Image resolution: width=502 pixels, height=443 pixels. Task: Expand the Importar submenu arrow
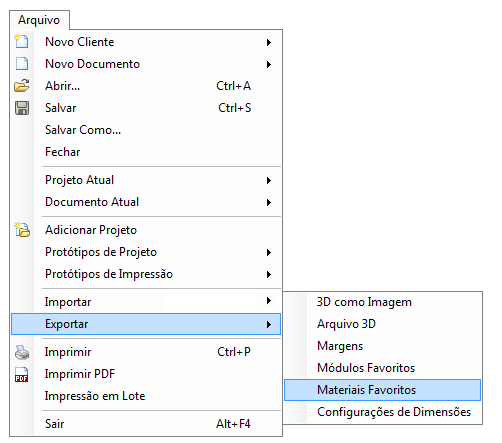[269, 301]
